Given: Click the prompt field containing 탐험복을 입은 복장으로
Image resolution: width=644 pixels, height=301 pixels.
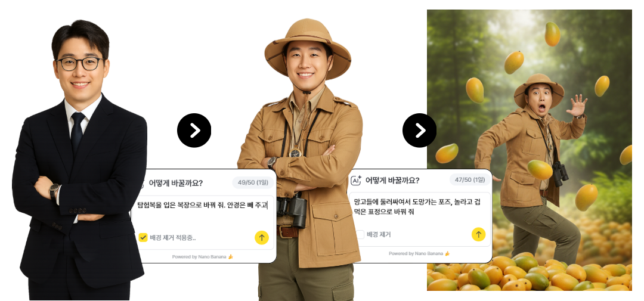Looking at the screenshot, I should pyautogui.click(x=203, y=204).
